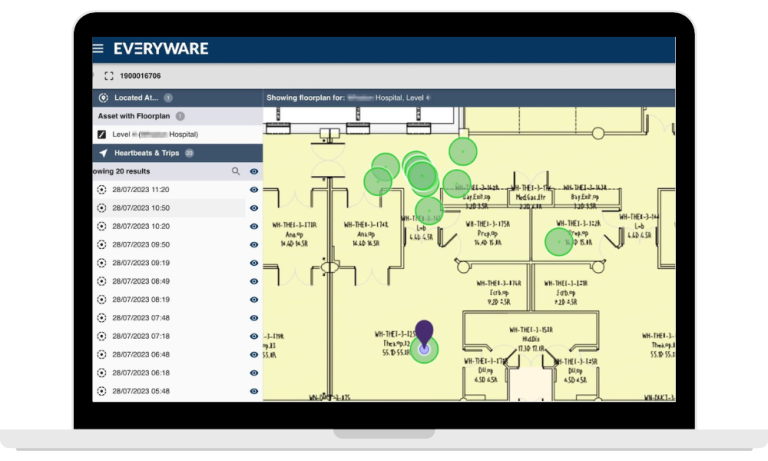The height and width of the screenshot is (461, 768).
Task: Open the hamburger menu next to EVERYWARE
Action: coord(98,48)
